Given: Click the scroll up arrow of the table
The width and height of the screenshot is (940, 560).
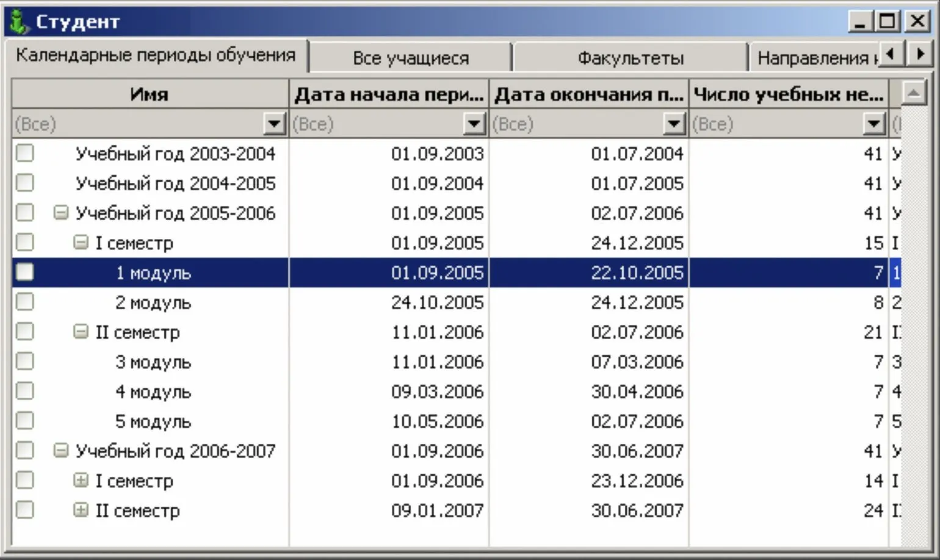Looking at the screenshot, I should click(913, 93).
